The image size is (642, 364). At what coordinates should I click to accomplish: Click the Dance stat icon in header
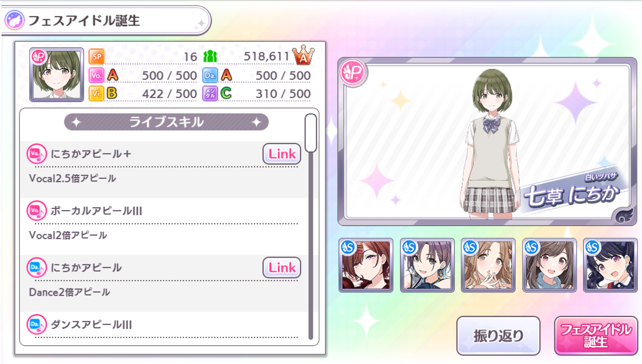click(x=210, y=75)
